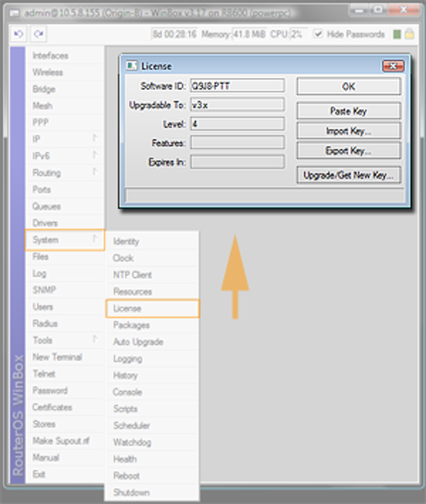This screenshot has height=504, width=426.
Task: Click the Paste Key button
Action: 349,111
